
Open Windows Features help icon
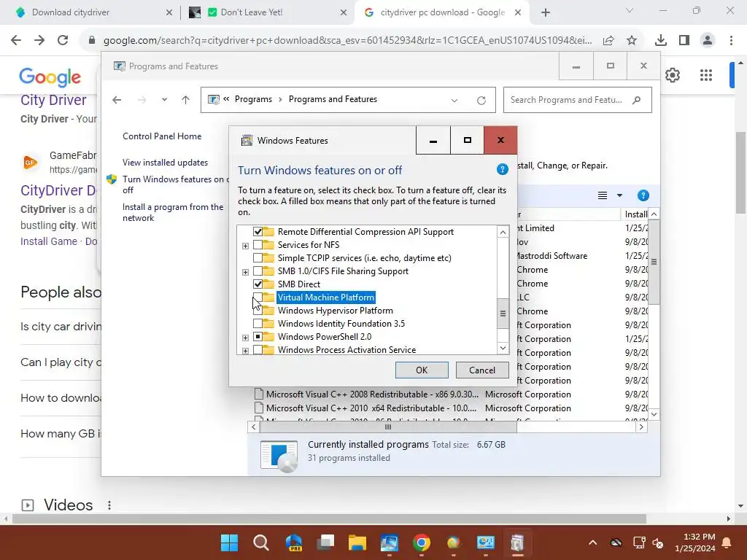click(502, 169)
